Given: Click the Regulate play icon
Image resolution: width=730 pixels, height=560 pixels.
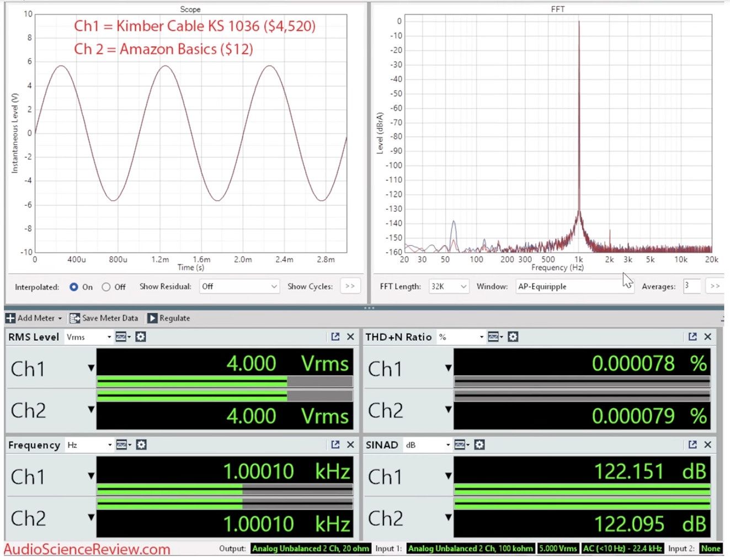Looking at the screenshot, I should click(152, 318).
